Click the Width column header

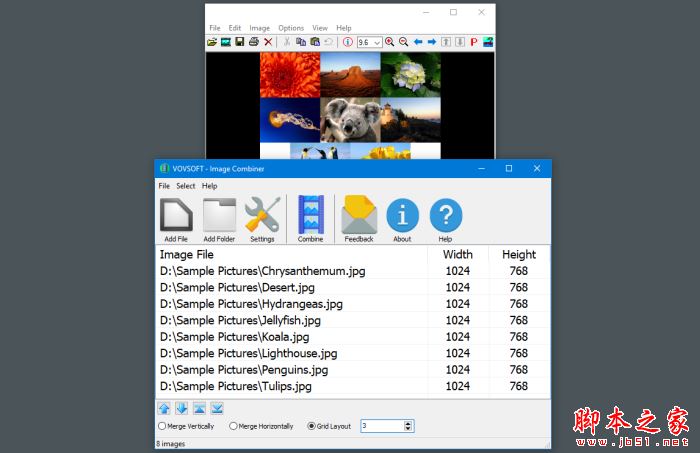(458, 254)
